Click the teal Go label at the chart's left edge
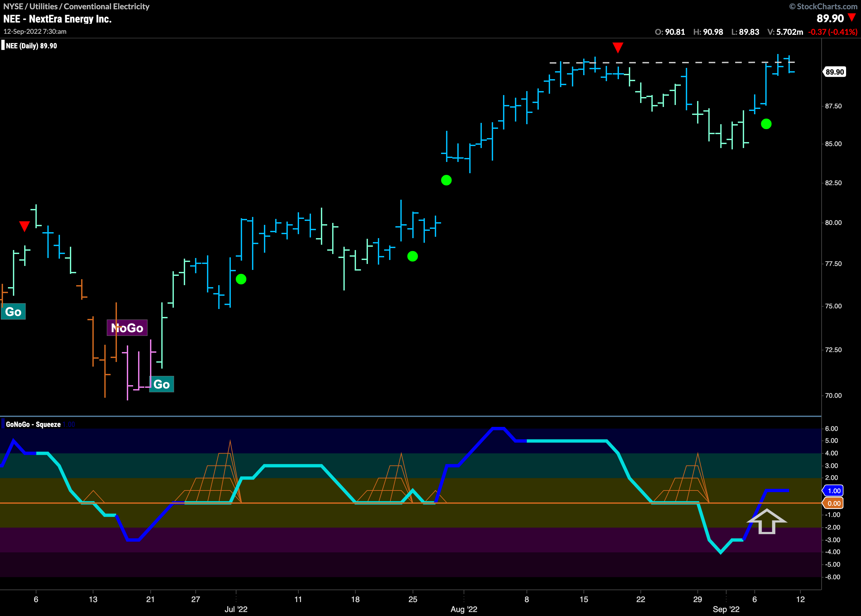The height and width of the screenshot is (616, 861). (x=13, y=311)
